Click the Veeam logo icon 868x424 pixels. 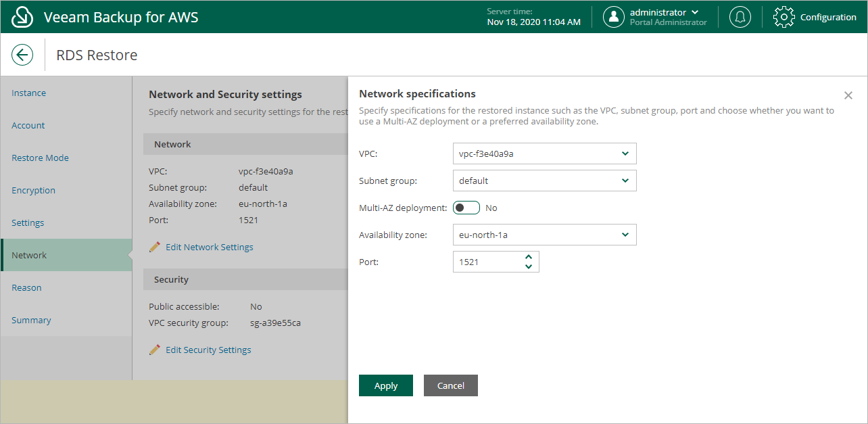click(22, 17)
